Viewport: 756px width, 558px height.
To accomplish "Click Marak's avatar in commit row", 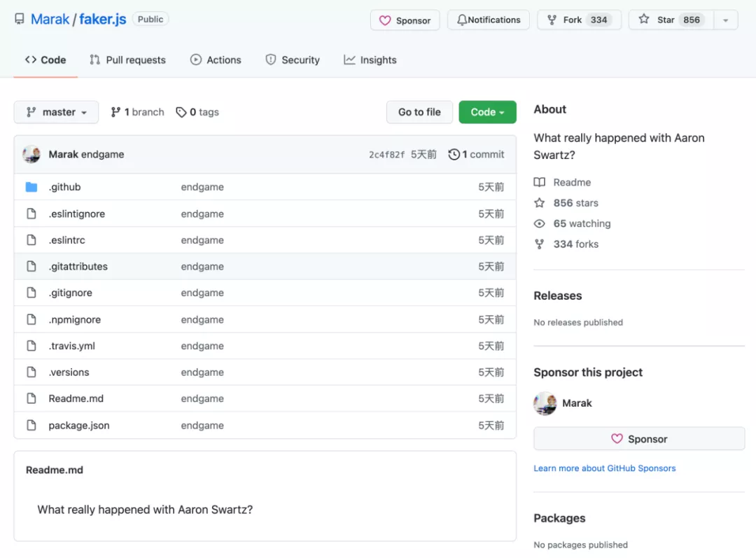I will (31, 154).
